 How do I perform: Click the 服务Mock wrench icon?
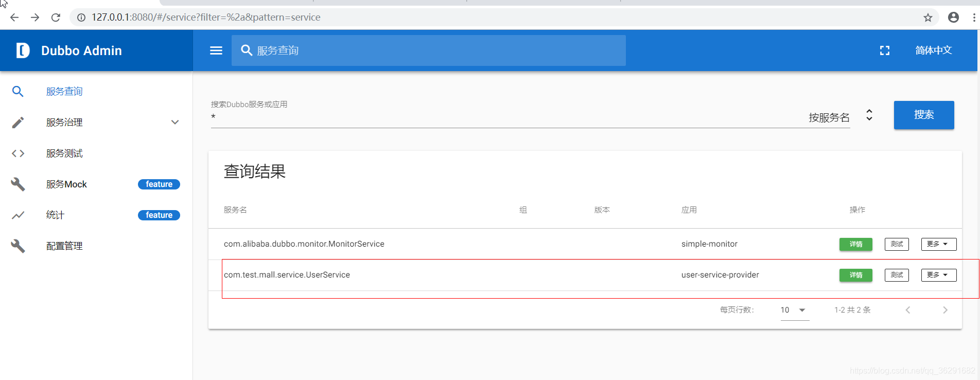[18, 184]
